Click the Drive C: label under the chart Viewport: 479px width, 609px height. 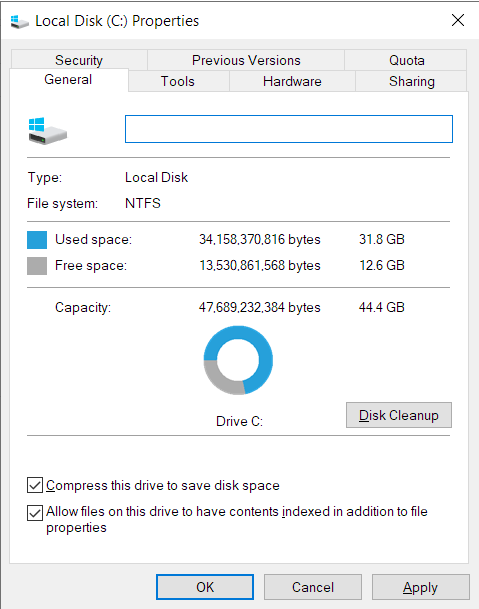tap(239, 421)
